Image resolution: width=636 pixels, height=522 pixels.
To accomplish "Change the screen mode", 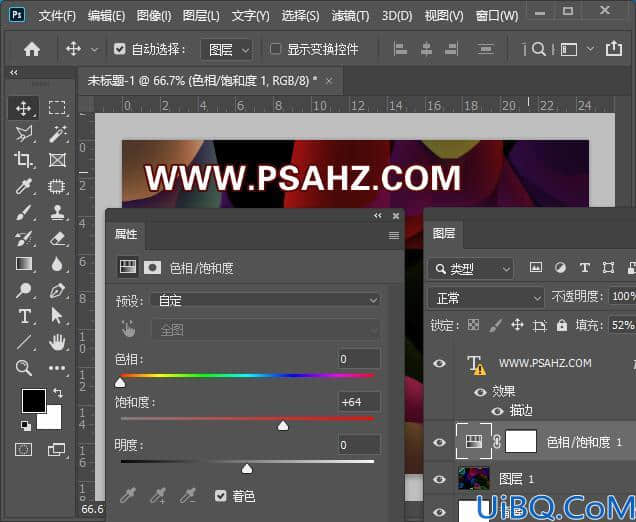I will click(56, 449).
